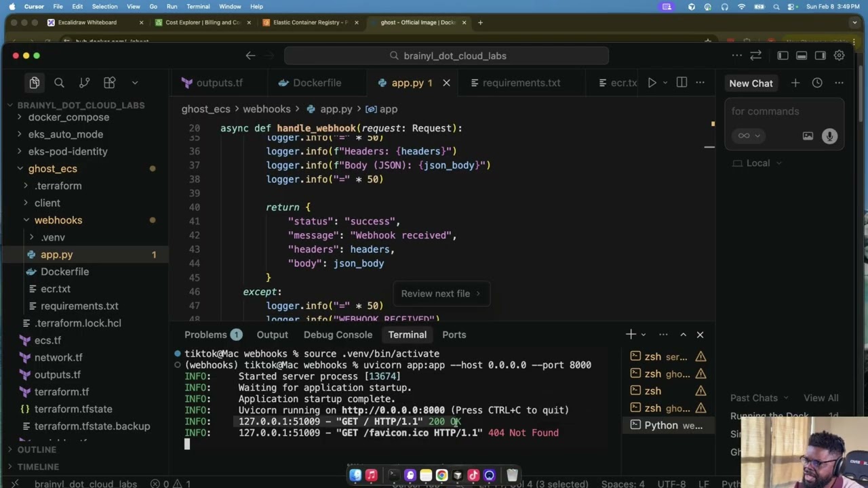Open terminal launch profile dropdown

[644, 334]
